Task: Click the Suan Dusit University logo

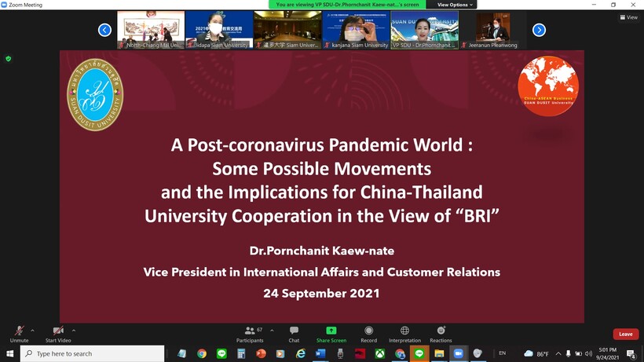Action: coord(95,95)
